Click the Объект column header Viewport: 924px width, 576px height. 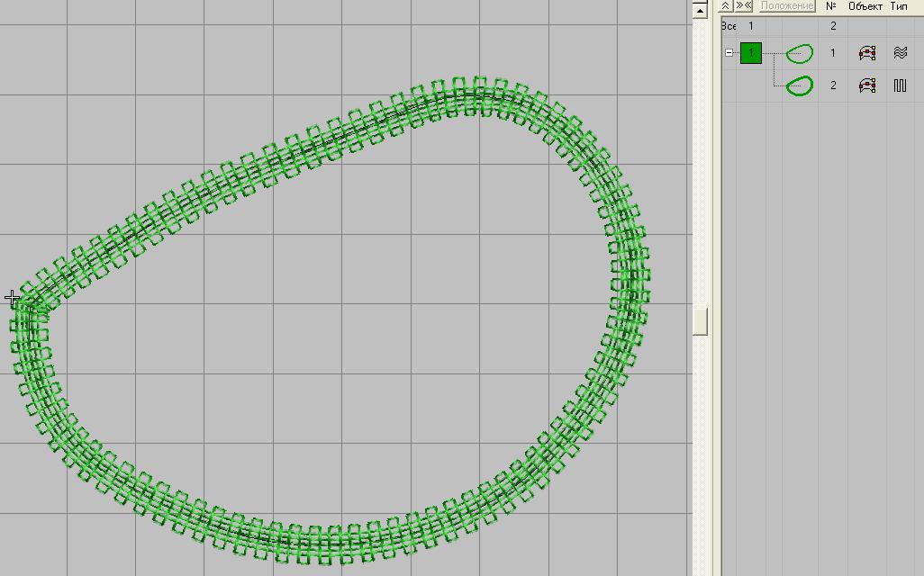[x=865, y=5]
